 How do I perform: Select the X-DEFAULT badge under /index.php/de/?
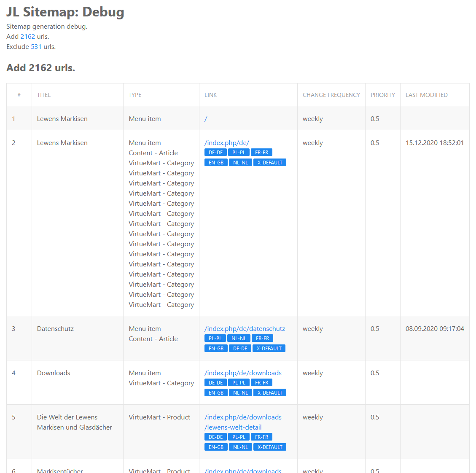269,163
